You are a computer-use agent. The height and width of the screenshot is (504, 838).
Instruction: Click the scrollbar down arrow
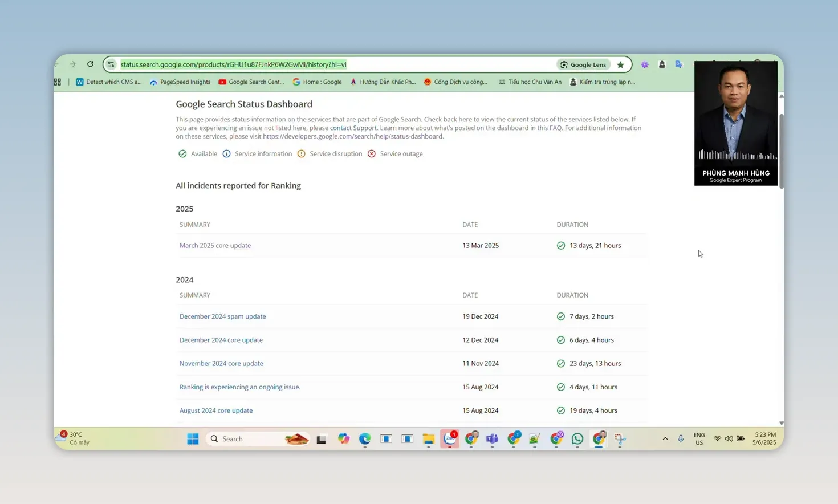pos(782,423)
